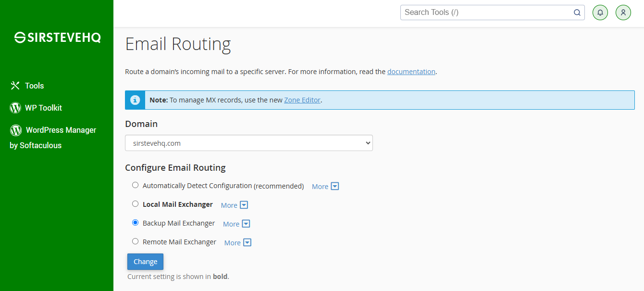
Task: Click the SIRSTEVEHQ logo in sidebar
Action: 58,38
